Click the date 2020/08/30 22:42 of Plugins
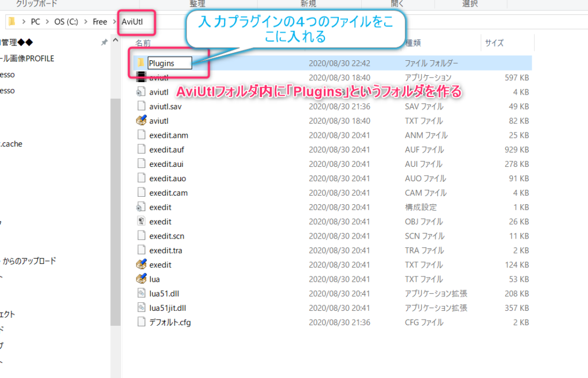 (x=339, y=63)
